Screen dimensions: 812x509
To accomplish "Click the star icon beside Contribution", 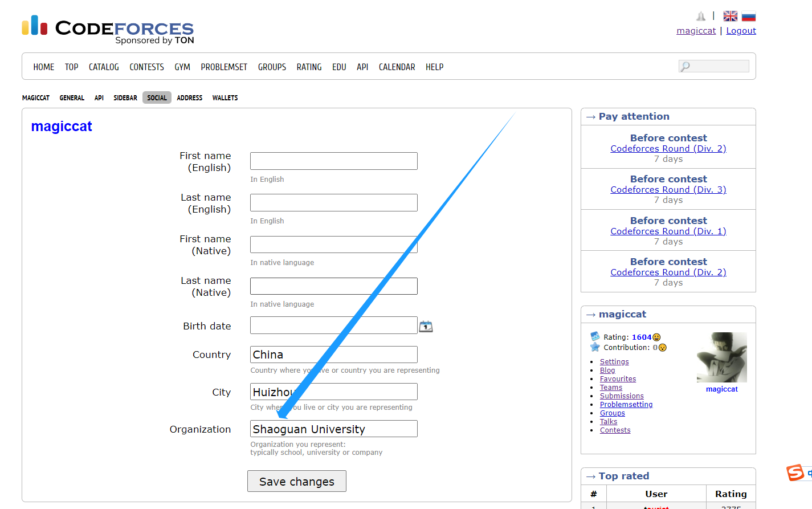I will 595,347.
